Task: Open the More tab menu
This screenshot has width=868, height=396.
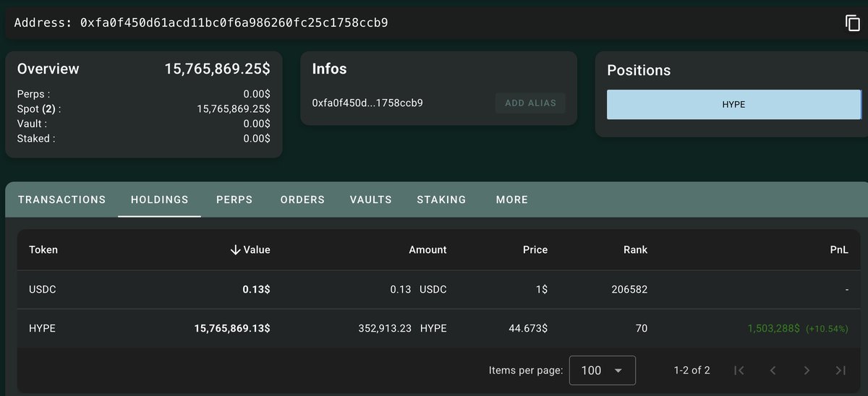Action: click(x=512, y=199)
